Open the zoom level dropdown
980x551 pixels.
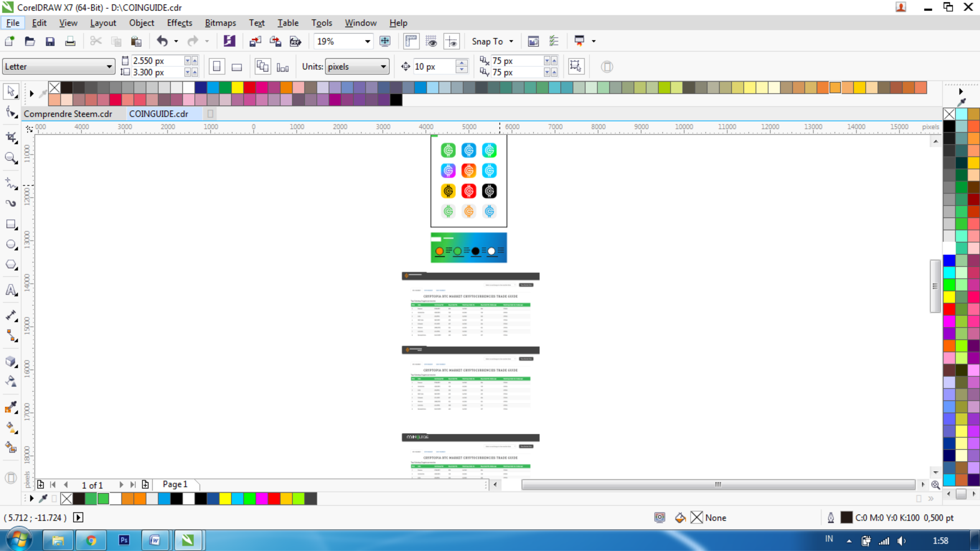(x=367, y=41)
